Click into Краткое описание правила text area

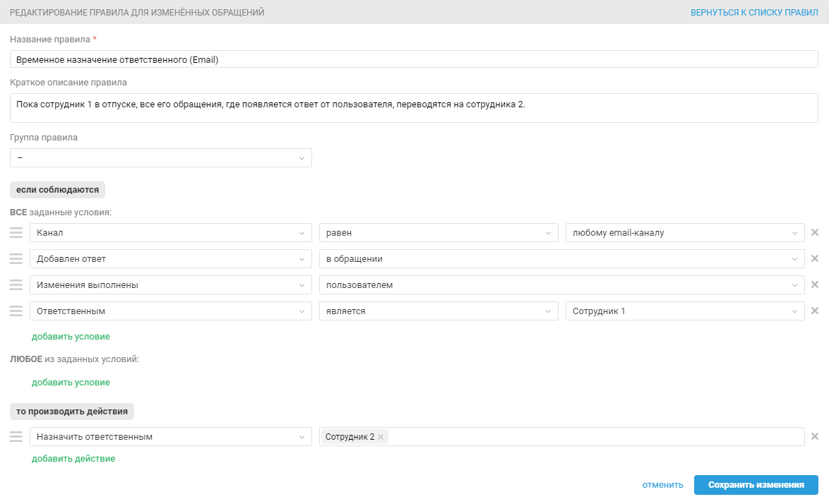coord(414,108)
